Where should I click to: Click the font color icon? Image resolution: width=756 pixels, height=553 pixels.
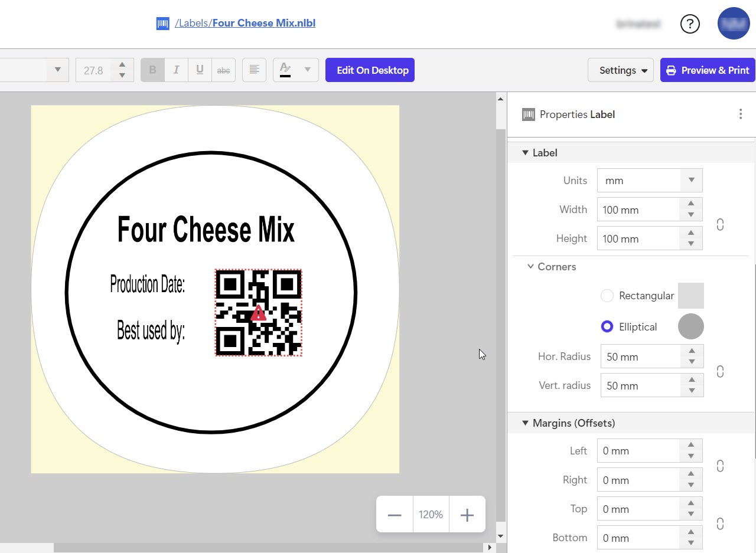point(285,70)
